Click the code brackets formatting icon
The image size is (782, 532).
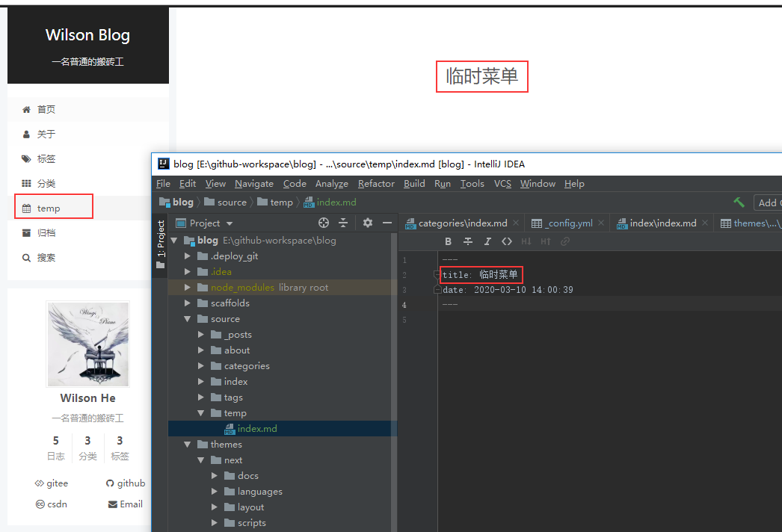pyautogui.click(x=507, y=241)
